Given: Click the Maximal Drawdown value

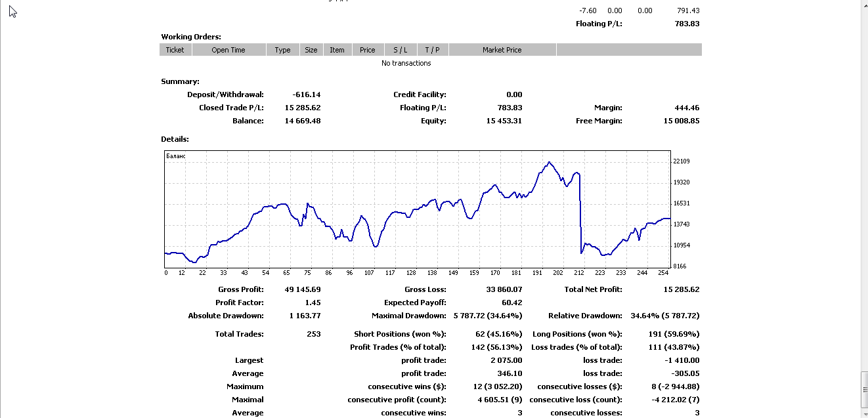Looking at the screenshot, I should click(x=488, y=316).
